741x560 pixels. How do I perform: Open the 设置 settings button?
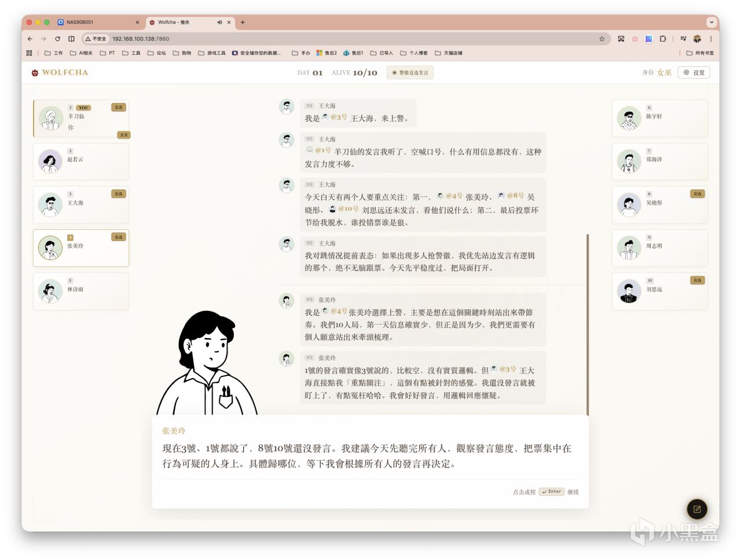(694, 73)
